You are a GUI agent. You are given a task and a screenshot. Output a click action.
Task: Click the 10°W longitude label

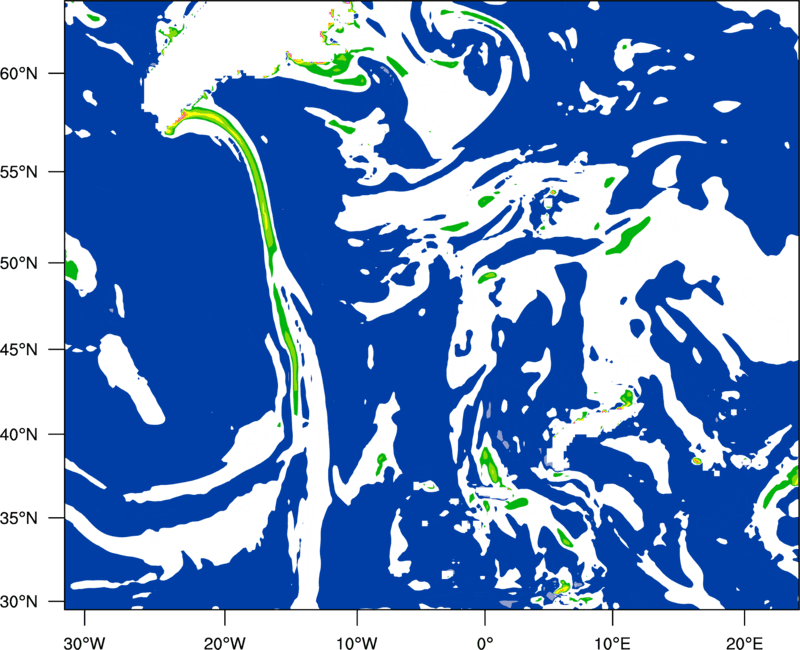click(x=357, y=643)
